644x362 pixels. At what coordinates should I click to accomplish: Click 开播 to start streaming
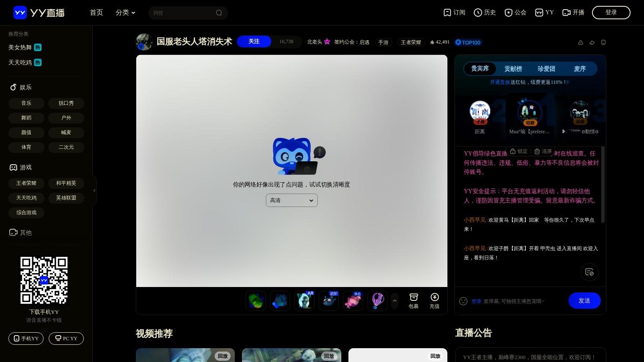(x=573, y=13)
